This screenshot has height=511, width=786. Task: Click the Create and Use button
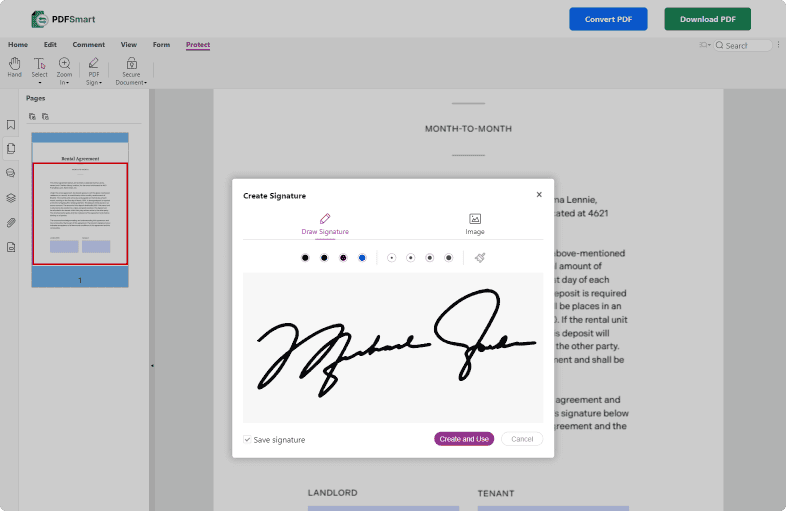coord(464,439)
